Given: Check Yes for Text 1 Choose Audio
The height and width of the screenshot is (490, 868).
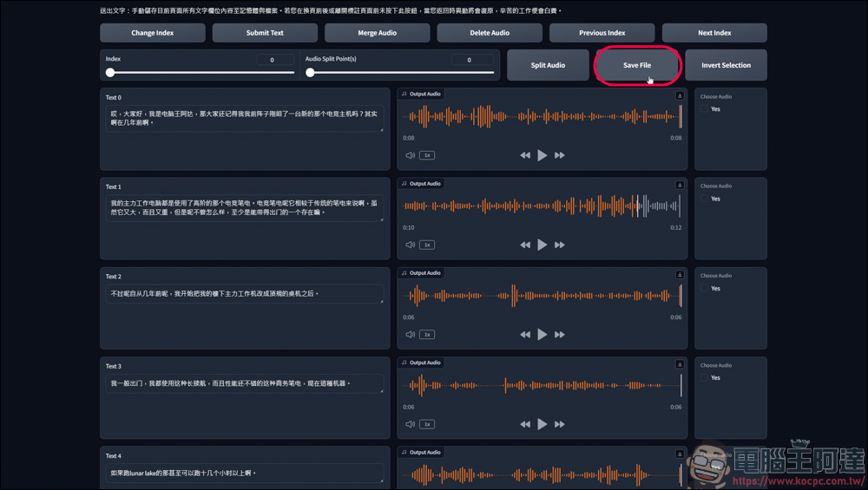Looking at the screenshot, I should point(704,199).
